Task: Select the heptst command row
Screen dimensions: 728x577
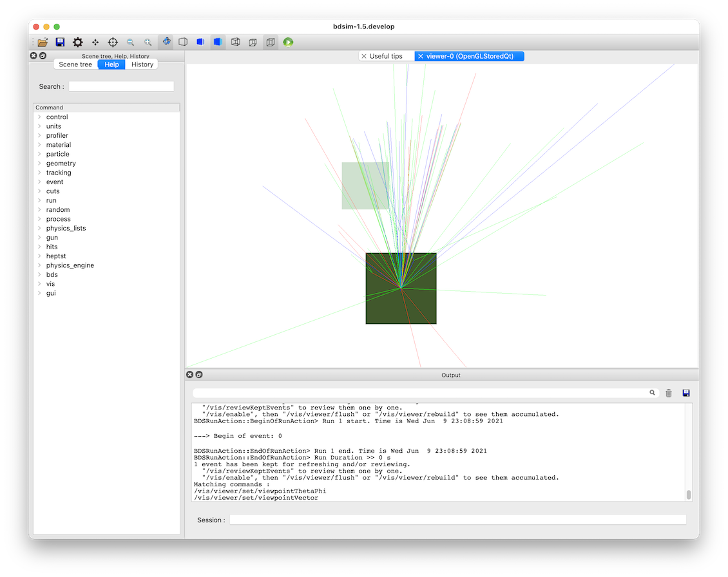Action: (106, 256)
